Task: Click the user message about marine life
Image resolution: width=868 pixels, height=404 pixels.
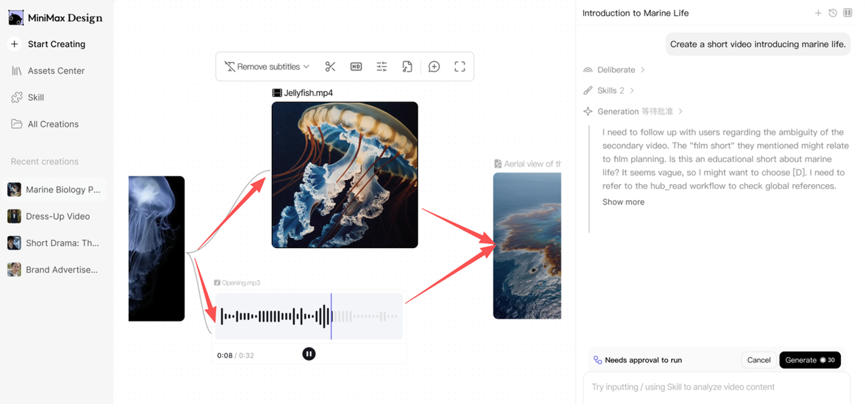Action: pos(758,44)
